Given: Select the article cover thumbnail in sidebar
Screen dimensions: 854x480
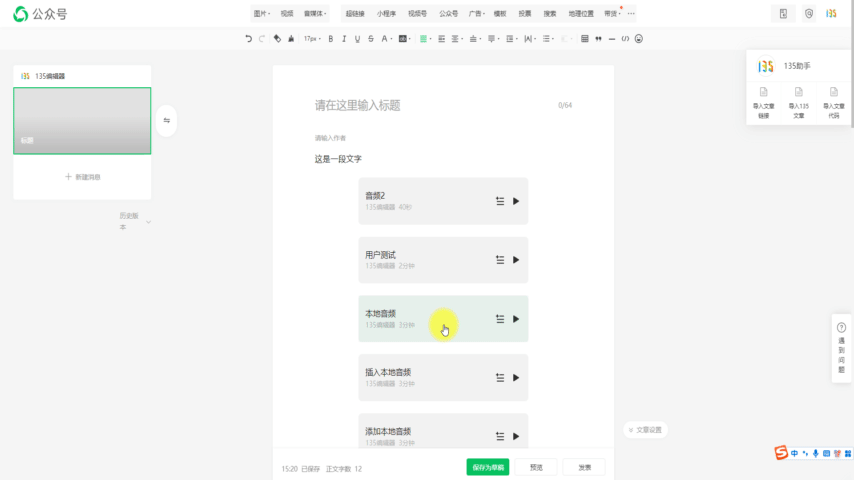Looking at the screenshot, I should click(x=82, y=120).
